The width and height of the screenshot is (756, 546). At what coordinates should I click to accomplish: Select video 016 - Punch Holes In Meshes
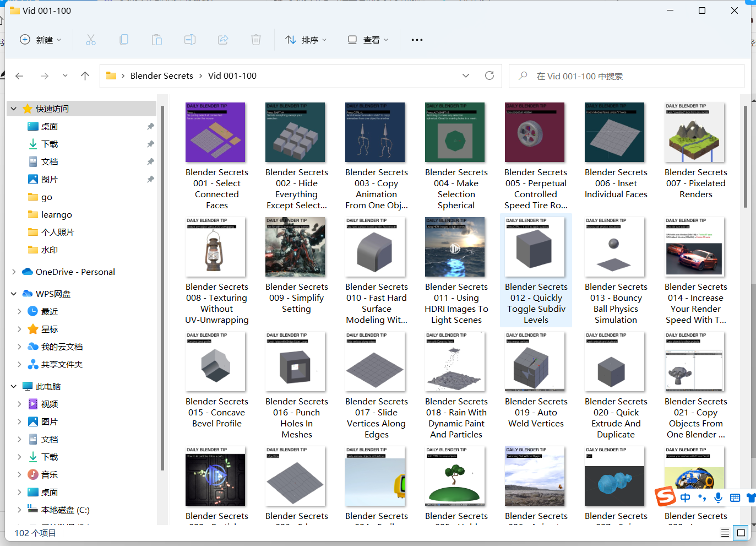[296, 385]
